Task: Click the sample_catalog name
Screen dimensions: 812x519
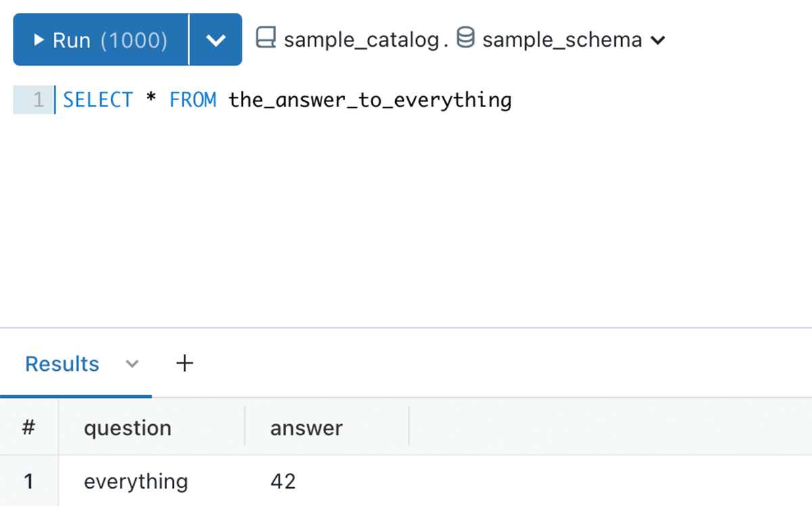Action: click(x=361, y=40)
